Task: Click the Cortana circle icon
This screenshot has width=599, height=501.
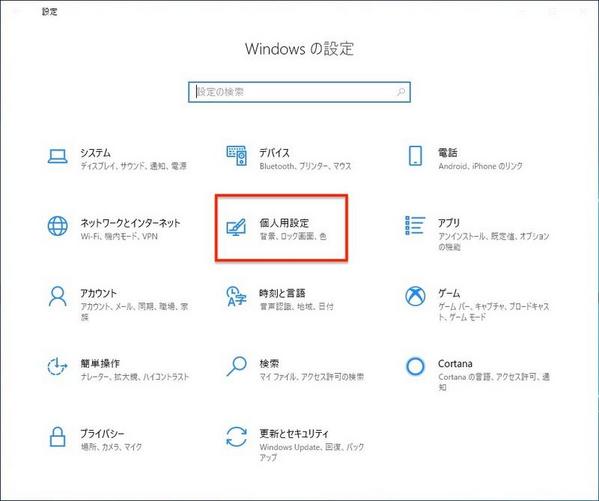Action: click(415, 366)
